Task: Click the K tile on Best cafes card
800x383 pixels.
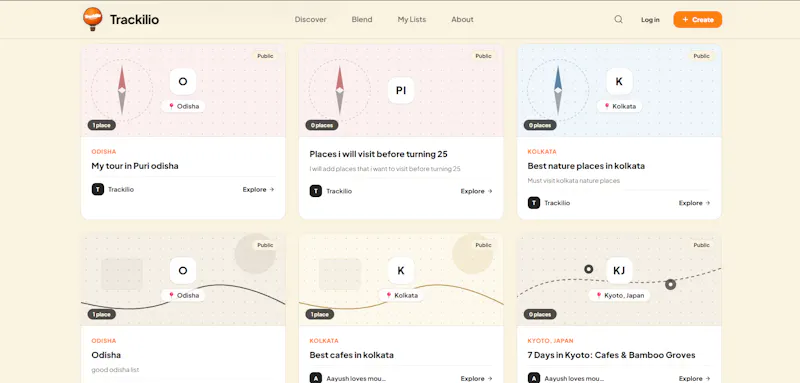Action: tap(401, 271)
